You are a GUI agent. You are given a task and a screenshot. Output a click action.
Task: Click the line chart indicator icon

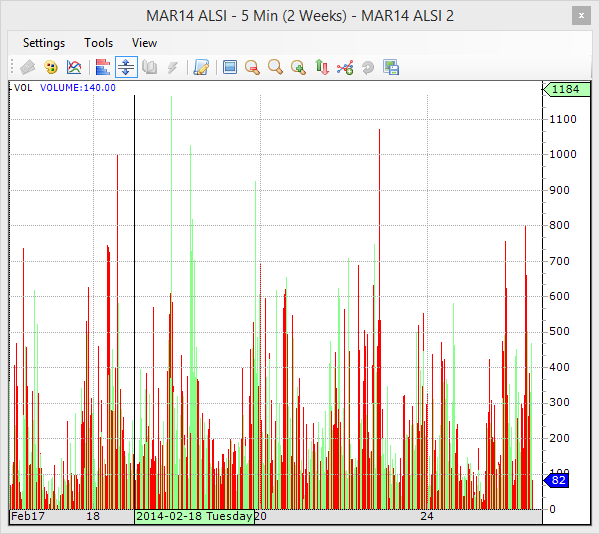(74, 68)
